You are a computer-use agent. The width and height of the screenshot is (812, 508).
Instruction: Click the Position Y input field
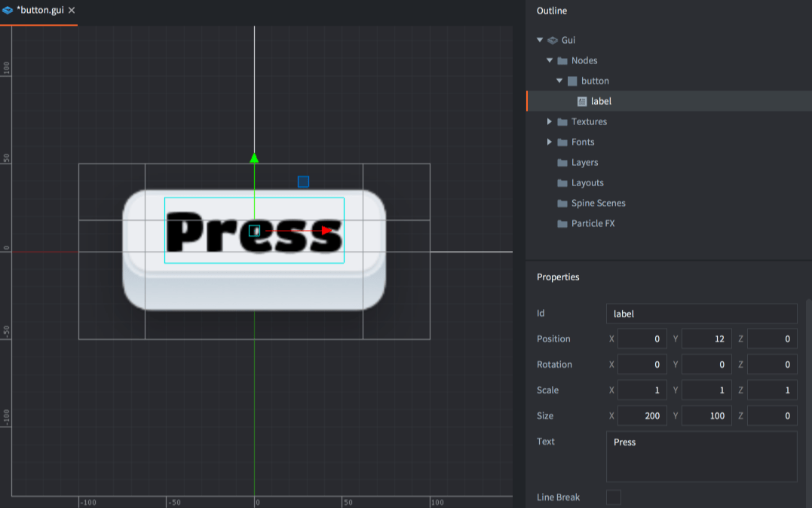tap(706, 339)
